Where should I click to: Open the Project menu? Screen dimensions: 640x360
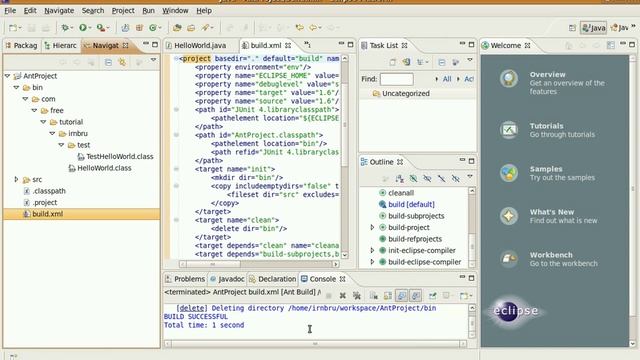(123, 11)
